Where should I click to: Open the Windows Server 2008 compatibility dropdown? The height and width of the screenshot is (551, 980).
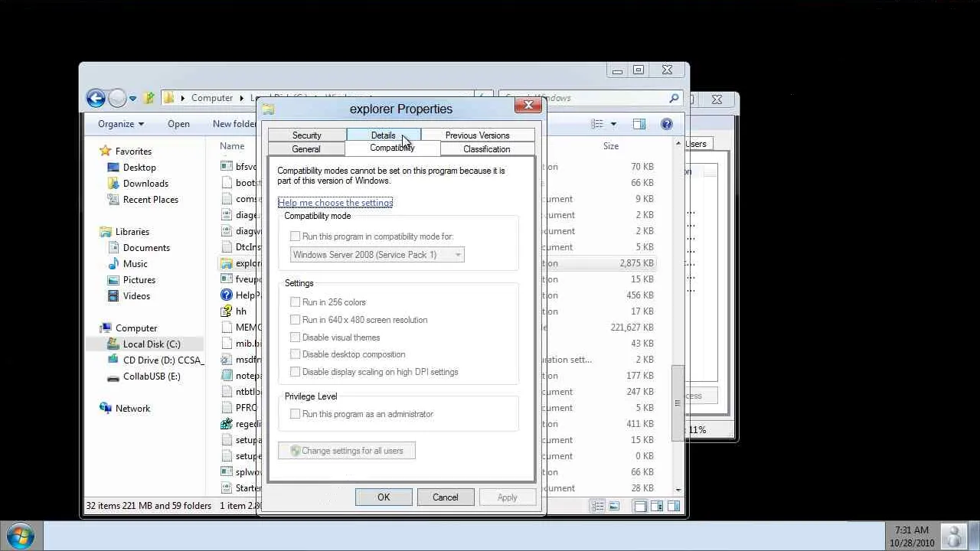click(377, 255)
